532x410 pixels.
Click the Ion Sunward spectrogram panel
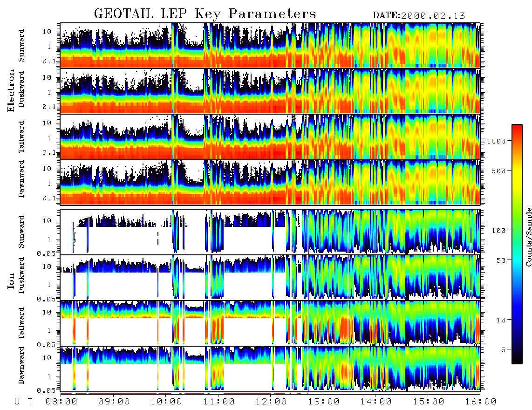(270, 232)
